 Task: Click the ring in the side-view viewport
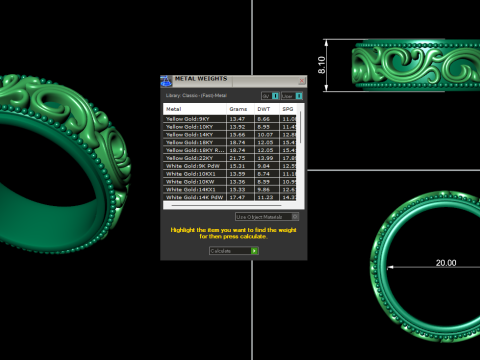[416, 65]
